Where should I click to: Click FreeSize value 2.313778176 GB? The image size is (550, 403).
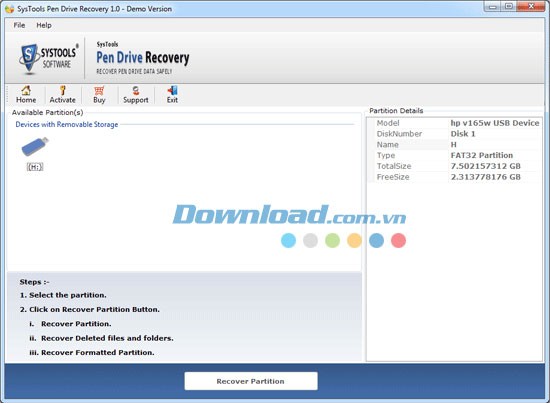[485, 177]
